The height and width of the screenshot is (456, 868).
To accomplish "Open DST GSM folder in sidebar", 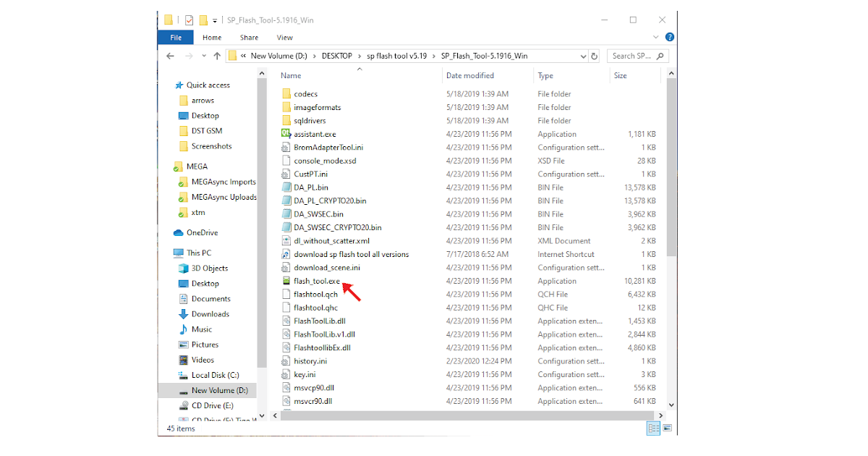I will pyautogui.click(x=207, y=131).
